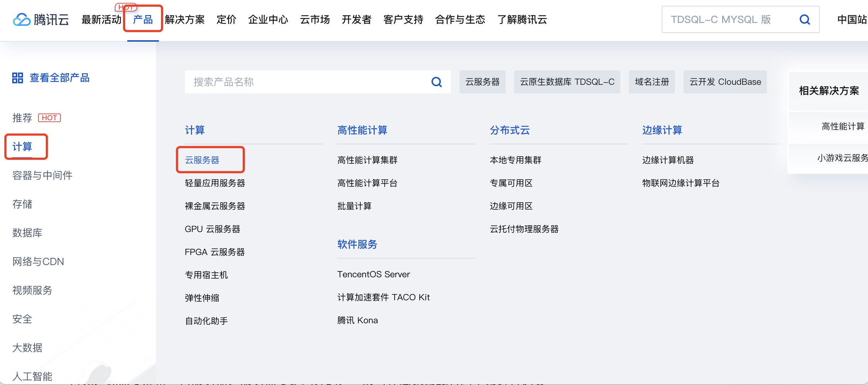Click 查看全部产品 link
868x385 pixels.
59,78
